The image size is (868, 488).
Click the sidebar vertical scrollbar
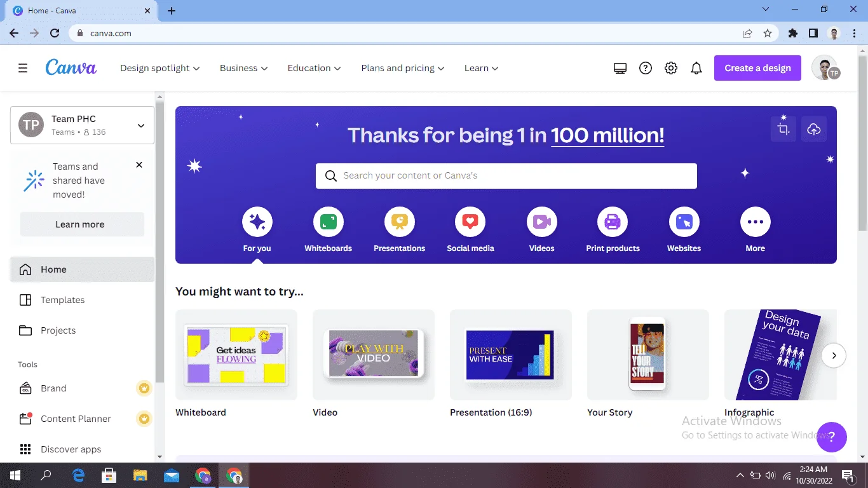tap(159, 241)
